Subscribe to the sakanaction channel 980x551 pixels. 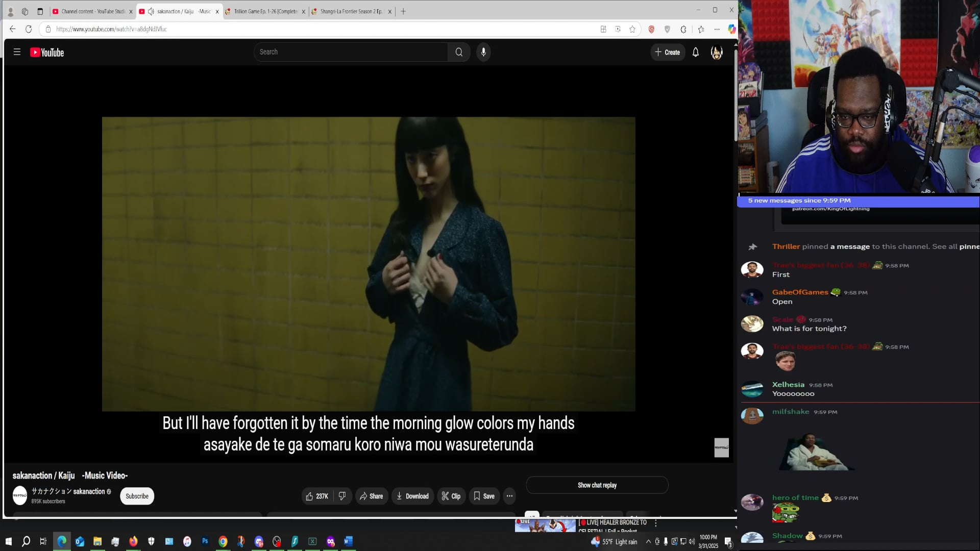(137, 496)
